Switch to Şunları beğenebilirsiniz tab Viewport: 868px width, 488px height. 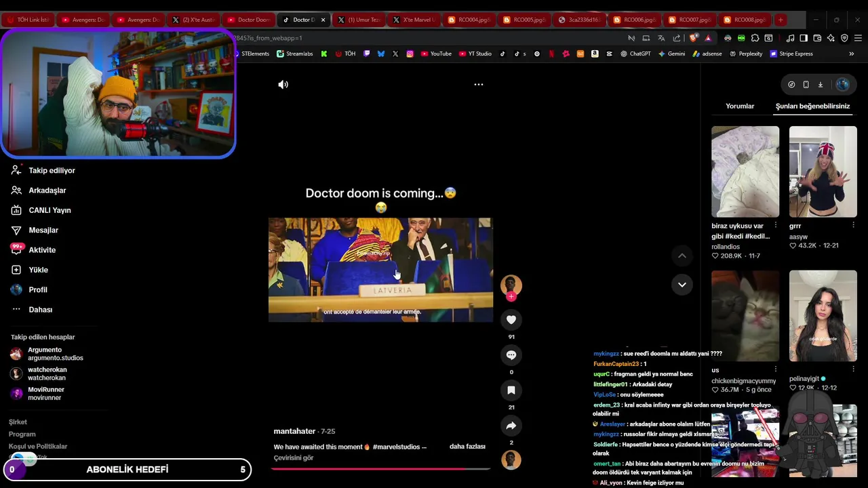pos(812,106)
